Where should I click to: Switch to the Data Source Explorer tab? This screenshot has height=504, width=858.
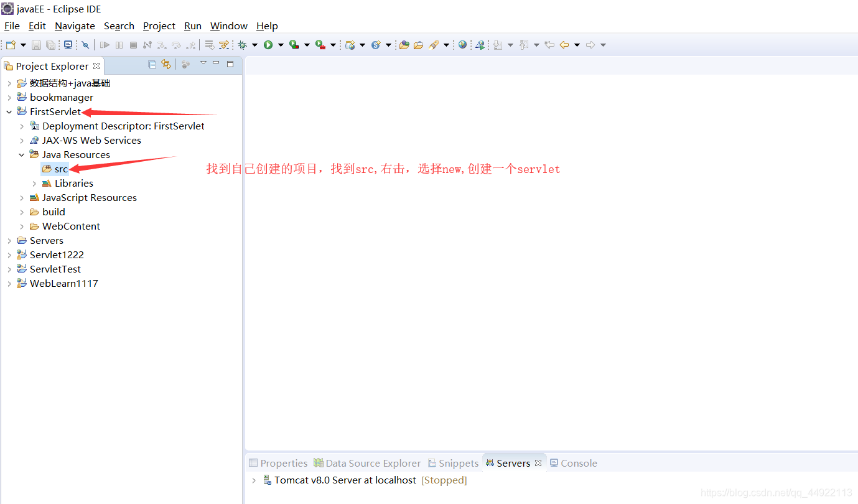(367, 463)
